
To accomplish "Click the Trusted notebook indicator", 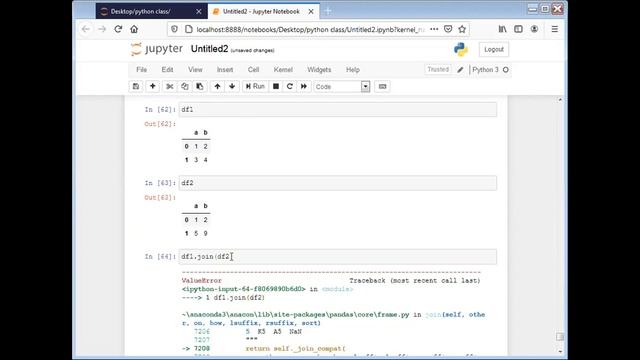I will coord(438,70).
